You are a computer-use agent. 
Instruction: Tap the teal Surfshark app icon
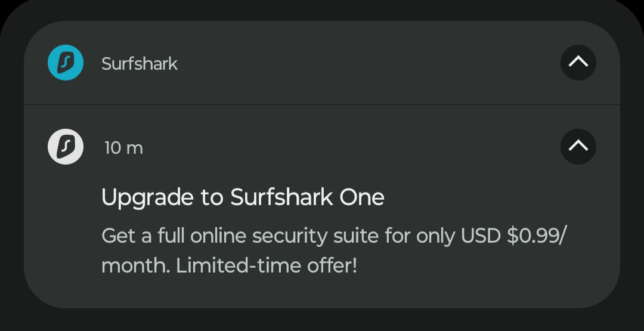pyautogui.click(x=66, y=63)
